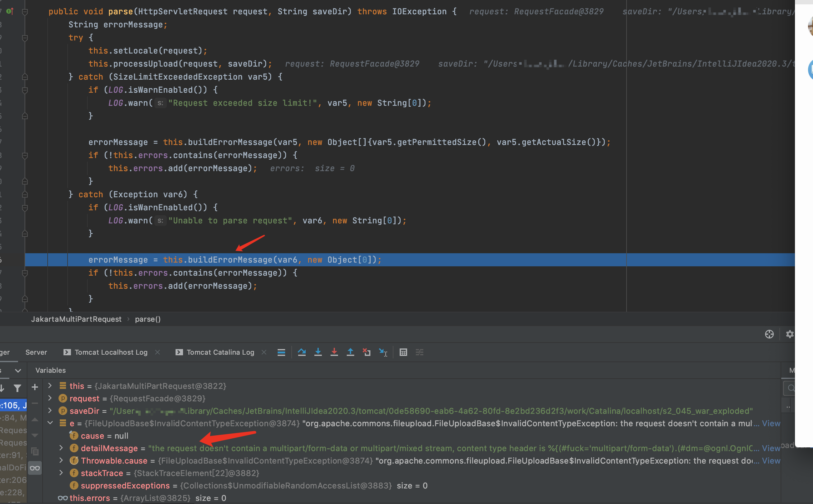The width and height of the screenshot is (813, 504).
Task: Click JakartaMultiPartRequest in the breadcrumb
Action: (76, 319)
